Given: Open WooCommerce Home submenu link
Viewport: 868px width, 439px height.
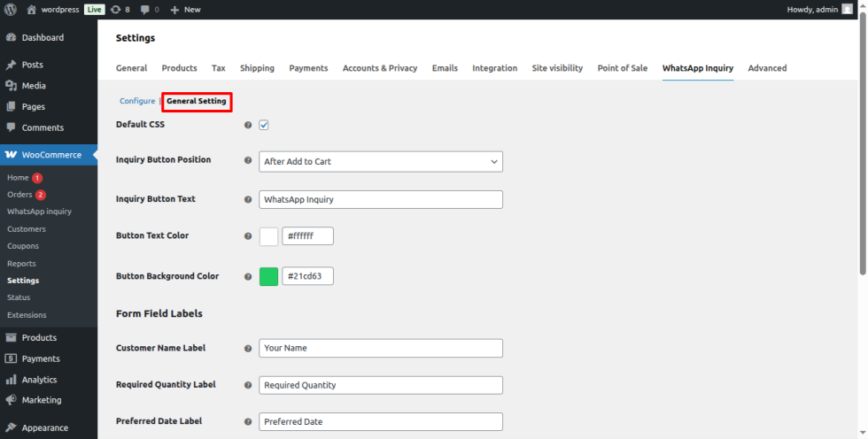Looking at the screenshot, I should coord(18,178).
